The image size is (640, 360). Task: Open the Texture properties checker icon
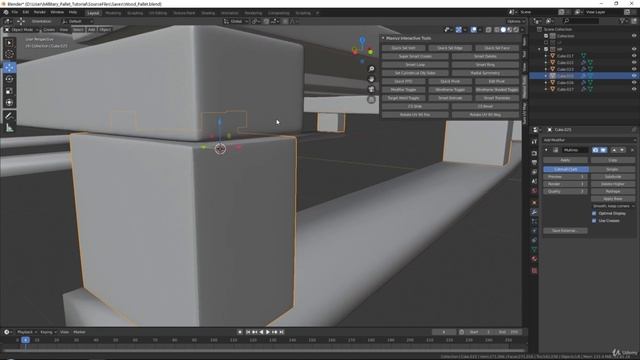point(534,271)
